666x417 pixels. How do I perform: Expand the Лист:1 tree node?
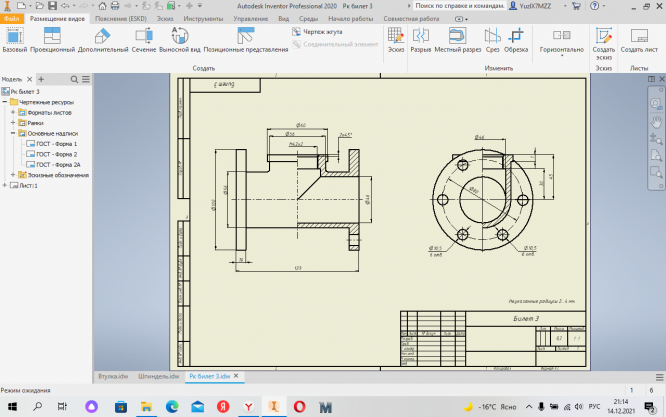pyautogui.click(x=6, y=185)
